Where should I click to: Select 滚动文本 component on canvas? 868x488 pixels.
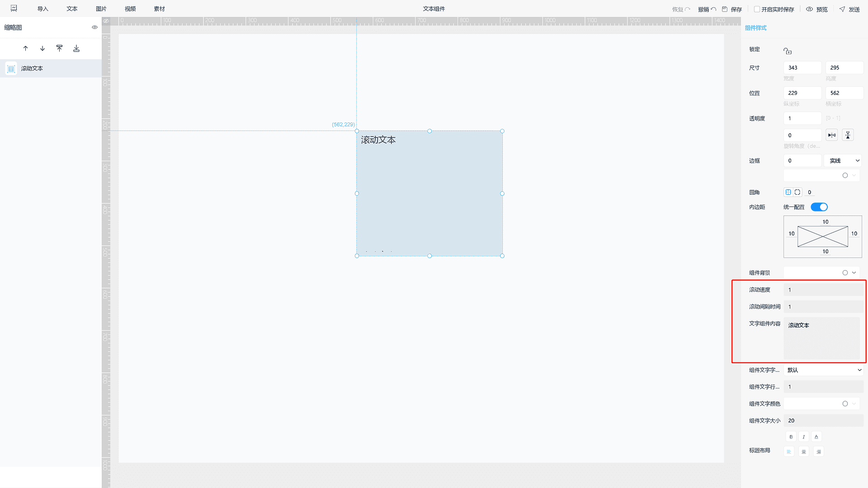click(x=429, y=193)
